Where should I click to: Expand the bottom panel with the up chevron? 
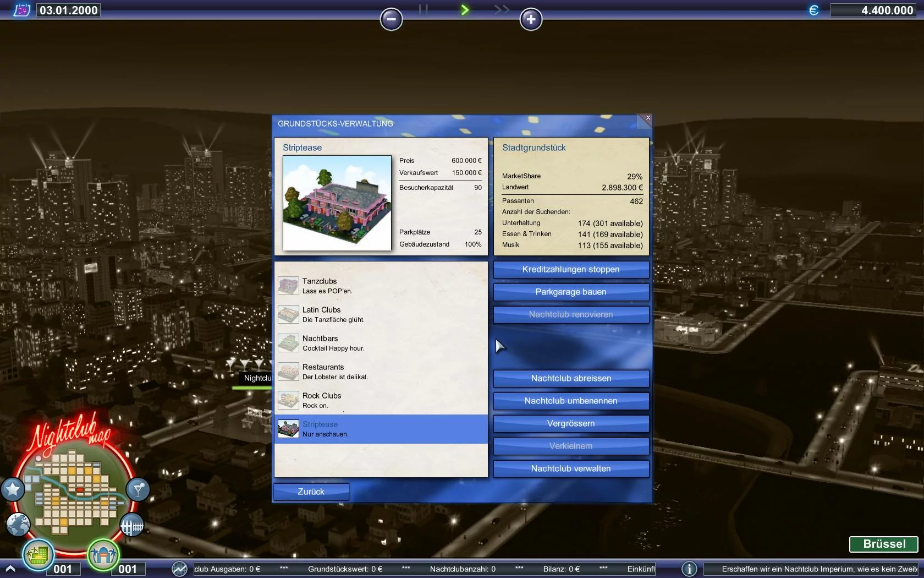click(10, 569)
